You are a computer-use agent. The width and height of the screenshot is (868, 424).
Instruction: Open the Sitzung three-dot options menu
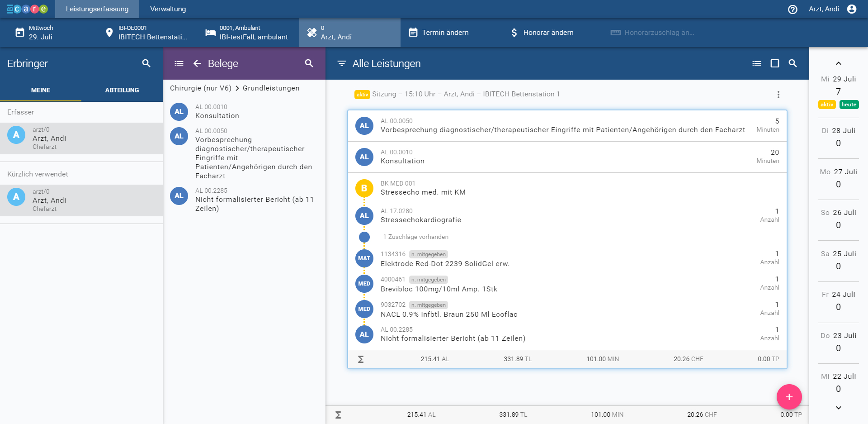778,95
